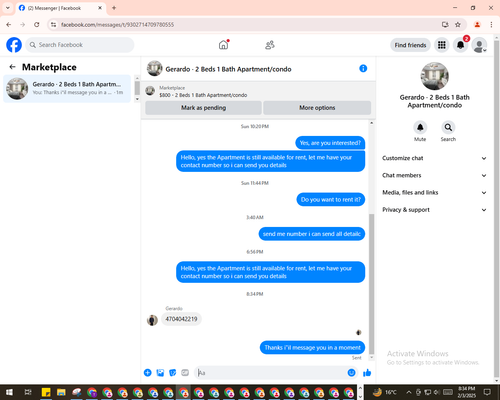Click the address bar URL
Screen dimensions: 500x400
click(x=117, y=25)
